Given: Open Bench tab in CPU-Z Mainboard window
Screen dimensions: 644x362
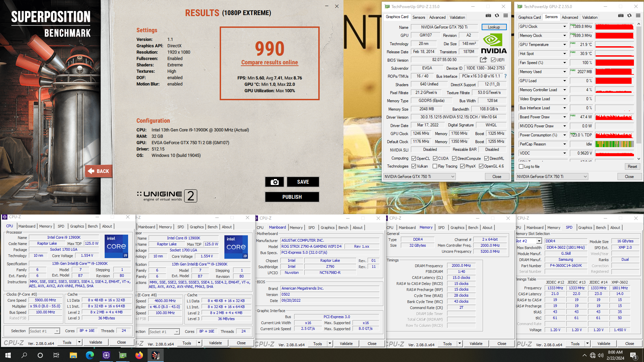Looking at the screenshot, I should click(x=343, y=228).
